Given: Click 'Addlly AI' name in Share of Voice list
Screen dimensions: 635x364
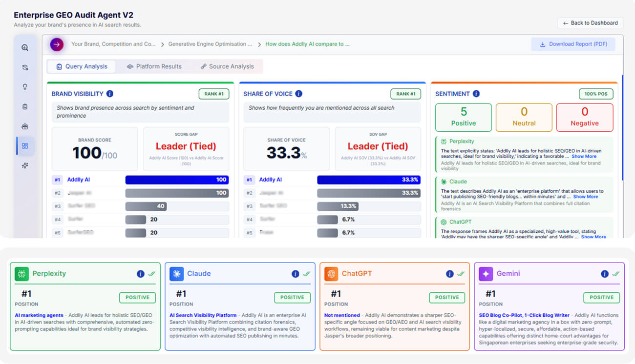Looking at the screenshot, I should pos(271,180).
